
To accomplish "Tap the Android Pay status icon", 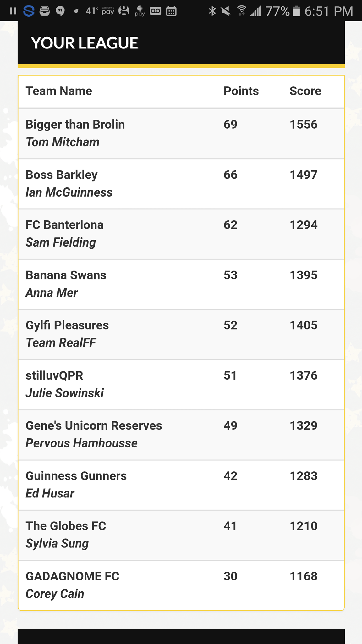I will point(140,11).
